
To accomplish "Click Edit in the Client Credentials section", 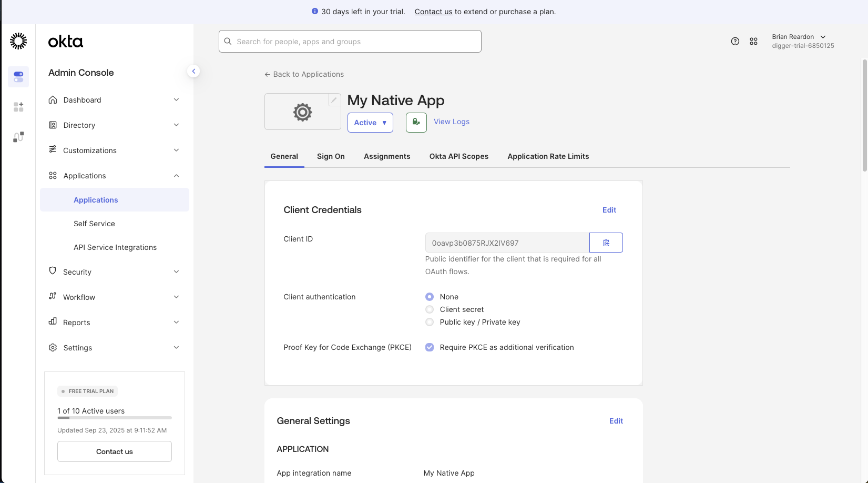I will [x=608, y=209].
